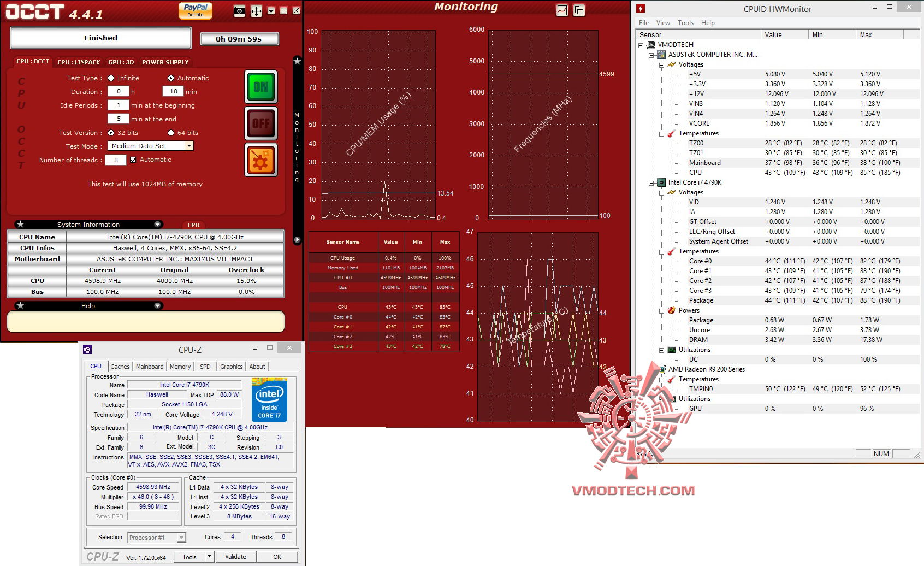Click the Voltages bolt icon under ASUSTeK
The image size is (924, 566).
[x=672, y=64]
